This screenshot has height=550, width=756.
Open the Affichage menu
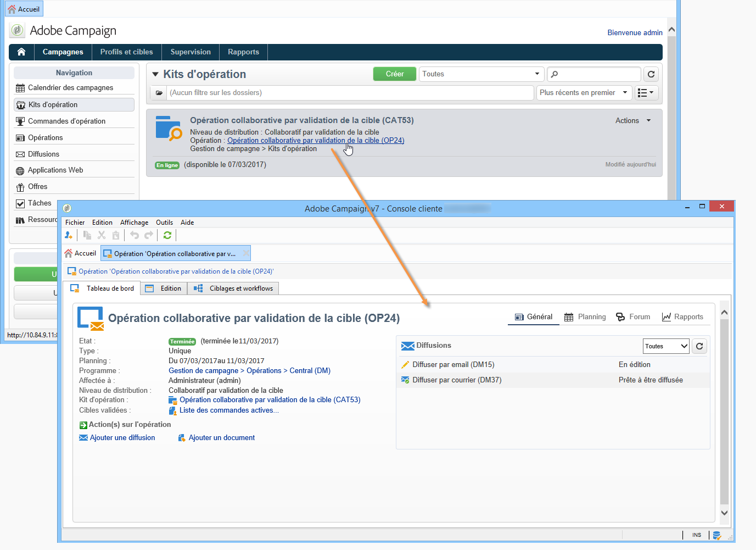pos(134,223)
